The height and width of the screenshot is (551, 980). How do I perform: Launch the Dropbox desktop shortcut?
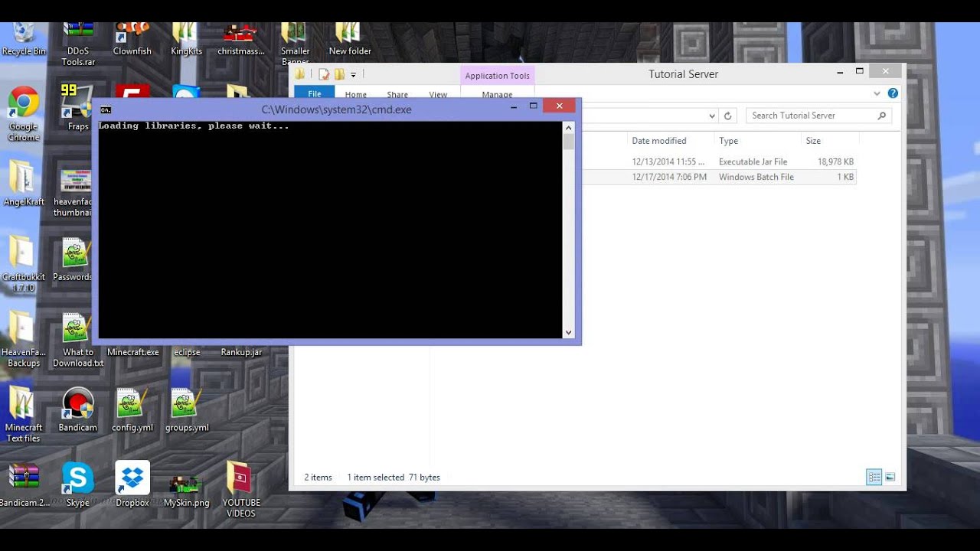click(132, 484)
